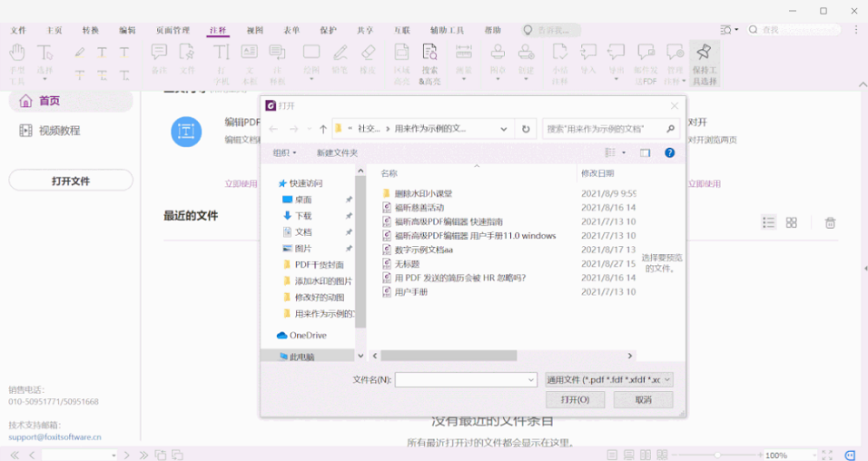
Task: Click the Open File (打开文件) button
Action: pos(71,181)
